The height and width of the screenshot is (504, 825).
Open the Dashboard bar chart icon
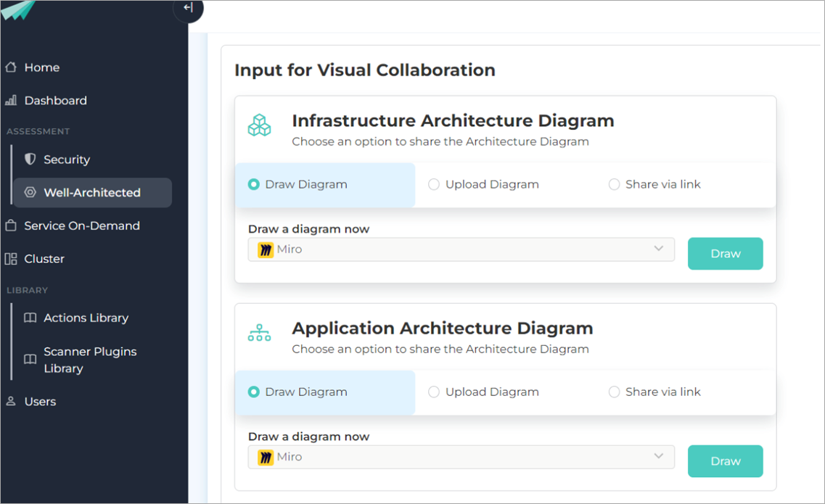coord(11,101)
